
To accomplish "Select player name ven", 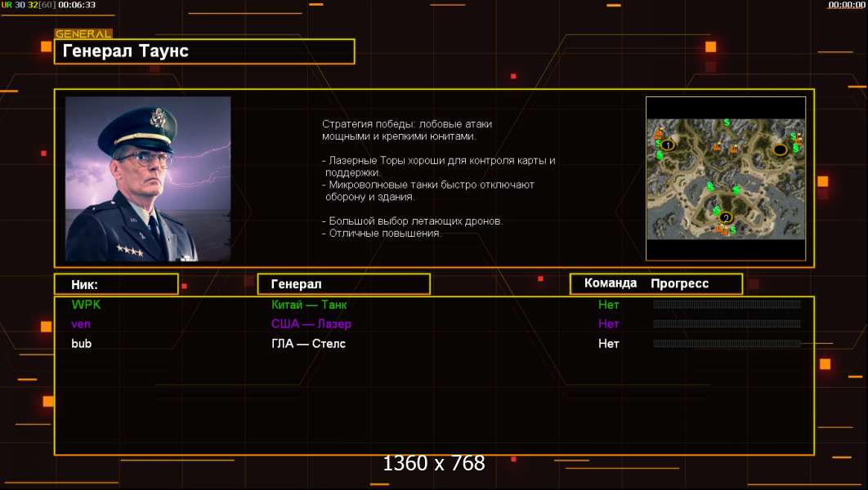I will click(81, 324).
